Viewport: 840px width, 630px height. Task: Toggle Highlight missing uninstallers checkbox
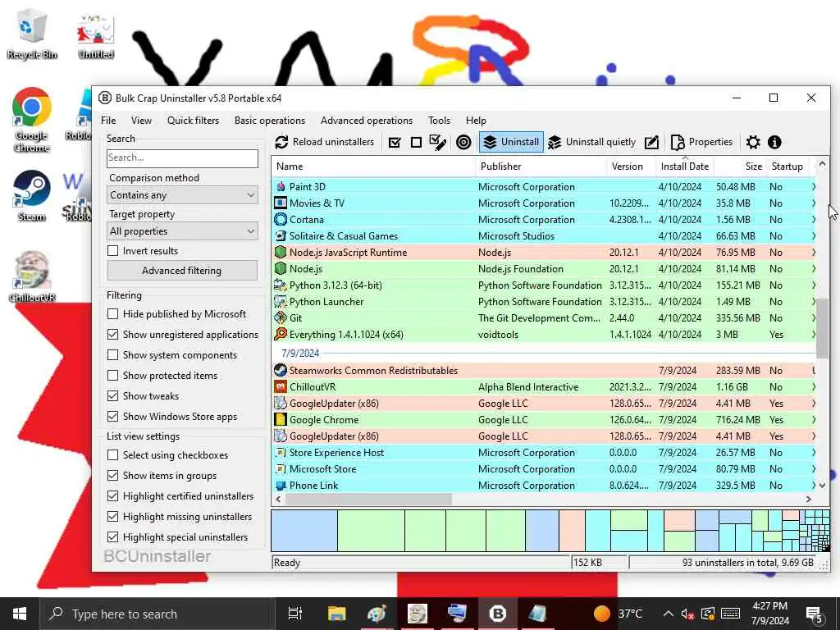(x=112, y=517)
